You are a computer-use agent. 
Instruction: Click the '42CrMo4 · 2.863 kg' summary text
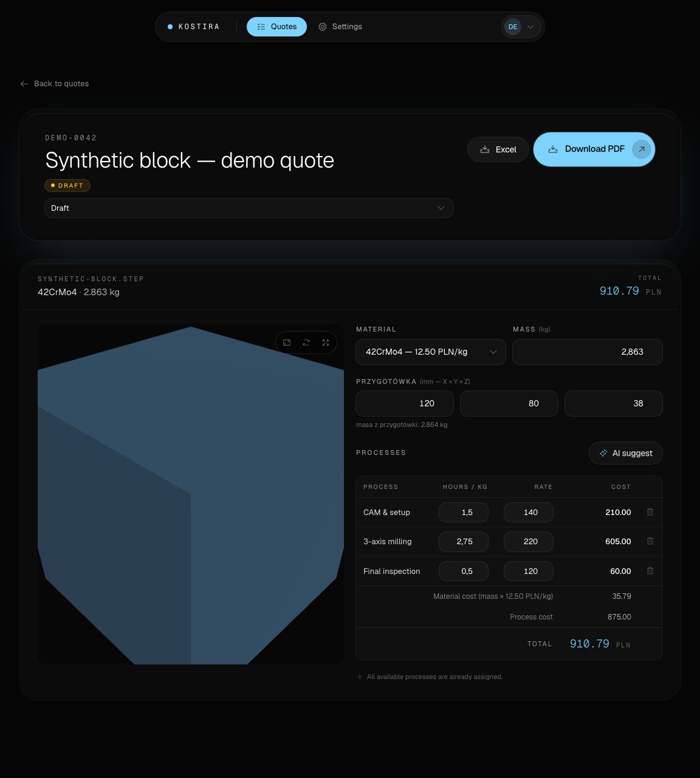(x=78, y=292)
